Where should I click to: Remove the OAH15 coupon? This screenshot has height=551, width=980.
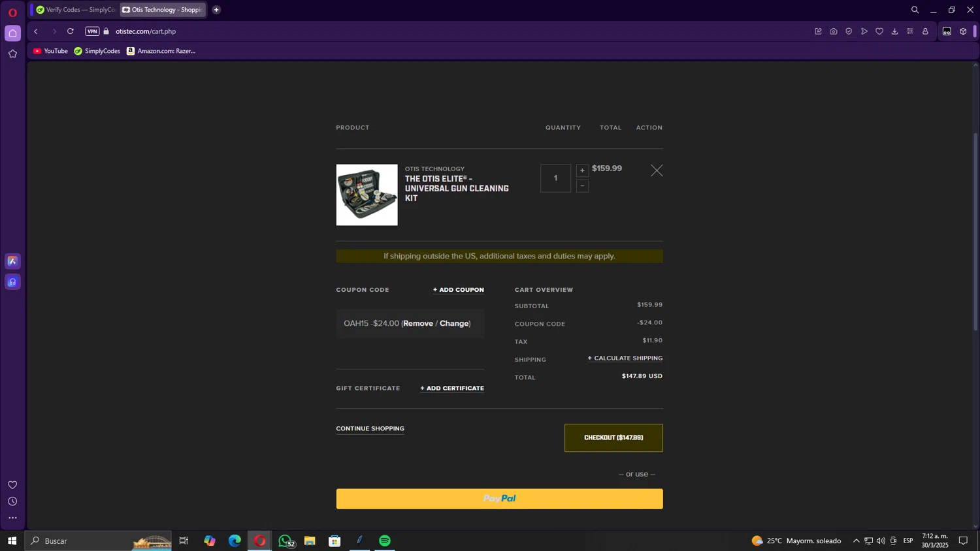[x=418, y=324]
